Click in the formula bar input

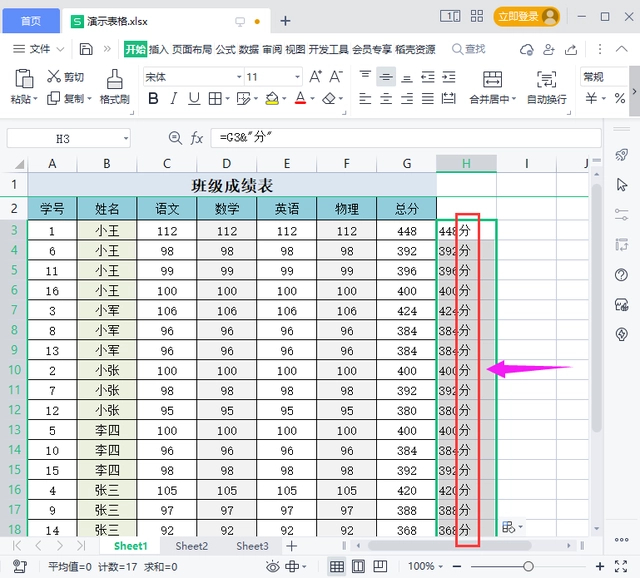pyautogui.click(x=400, y=138)
